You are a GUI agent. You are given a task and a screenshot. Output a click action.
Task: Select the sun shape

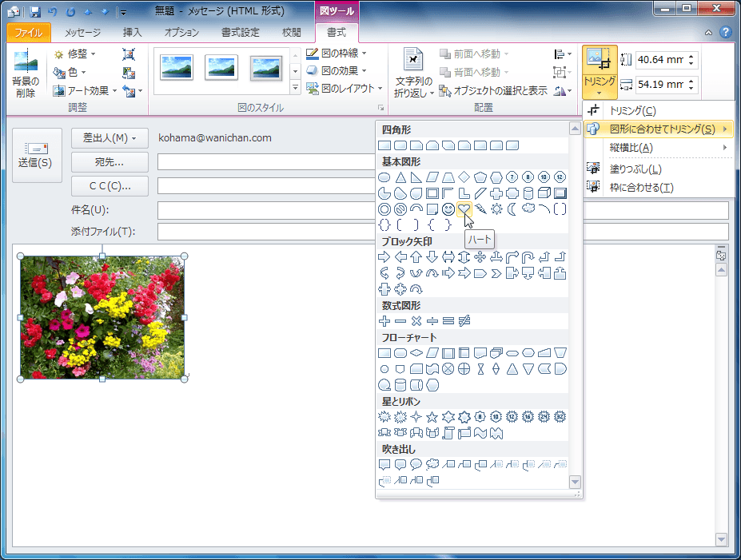496,209
